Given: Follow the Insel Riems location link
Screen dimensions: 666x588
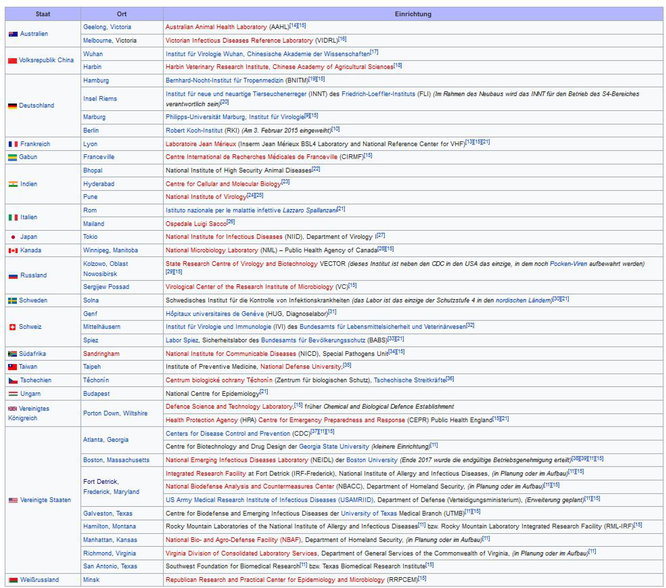Looking at the screenshot, I should [x=100, y=99].
